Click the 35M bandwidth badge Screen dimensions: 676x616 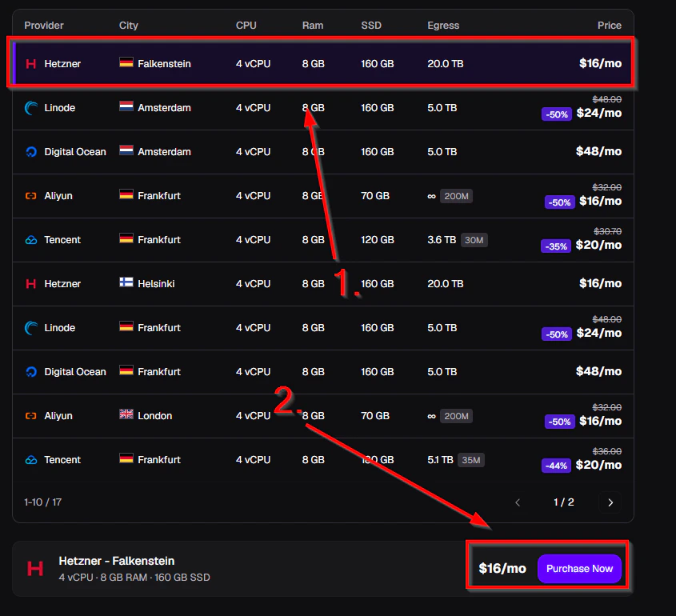470,460
